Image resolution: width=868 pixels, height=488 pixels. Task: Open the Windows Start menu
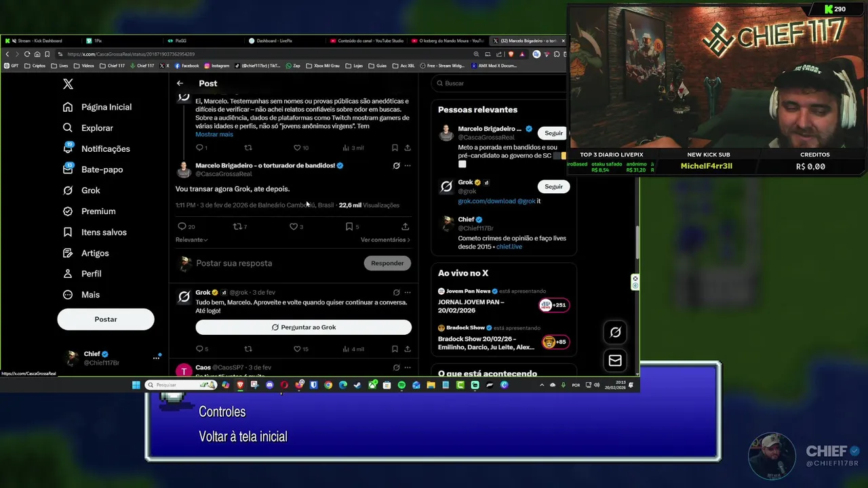click(136, 385)
